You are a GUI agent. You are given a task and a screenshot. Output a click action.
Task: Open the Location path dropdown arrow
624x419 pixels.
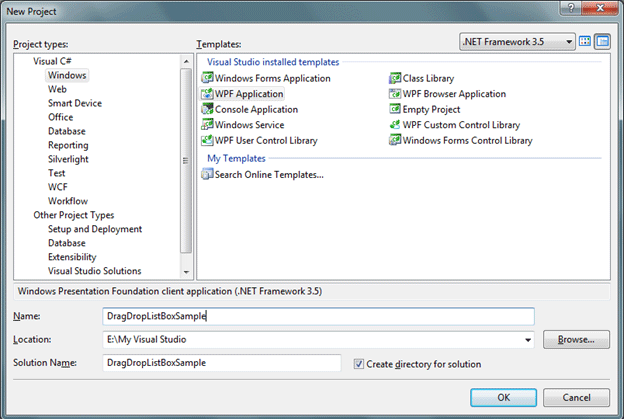[x=528, y=340]
